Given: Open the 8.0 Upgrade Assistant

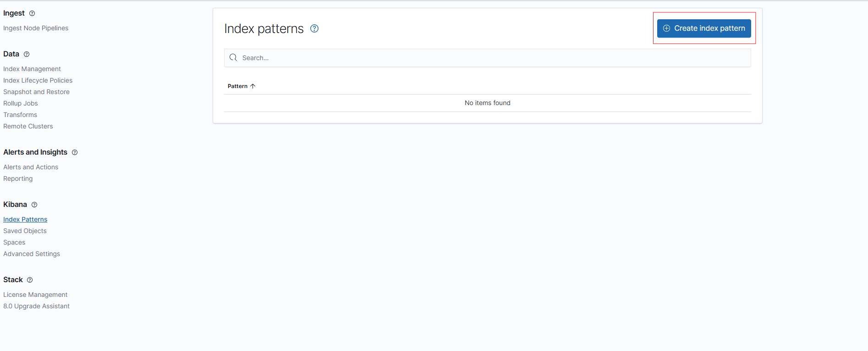Looking at the screenshot, I should coord(36,306).
